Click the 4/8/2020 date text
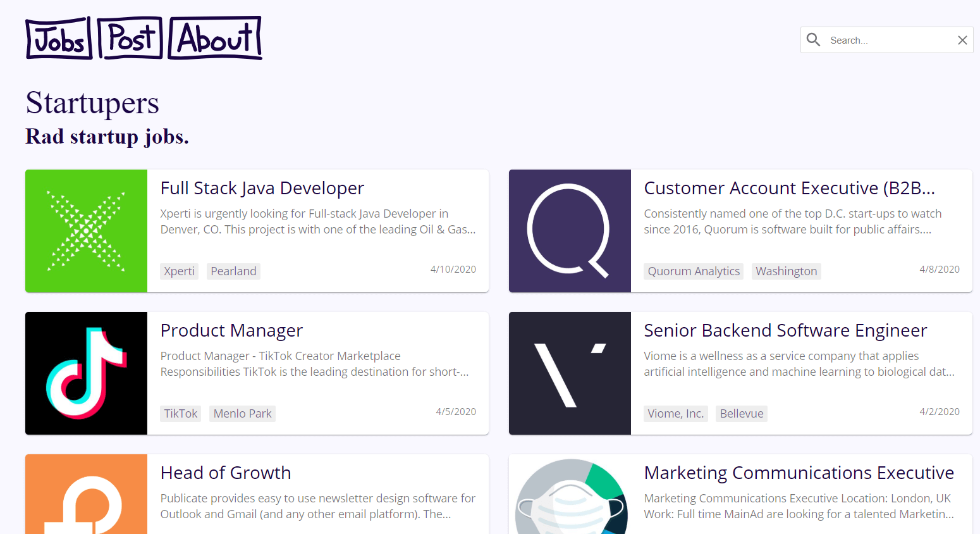Image resolution: width=980 pixels, height=534 pixels. point(940,269)
